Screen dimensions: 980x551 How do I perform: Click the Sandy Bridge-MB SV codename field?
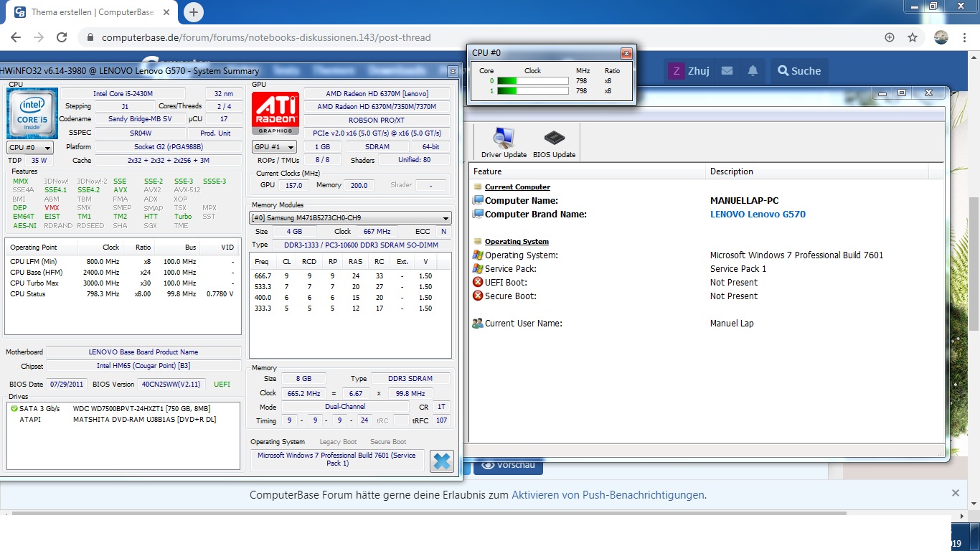139,119
